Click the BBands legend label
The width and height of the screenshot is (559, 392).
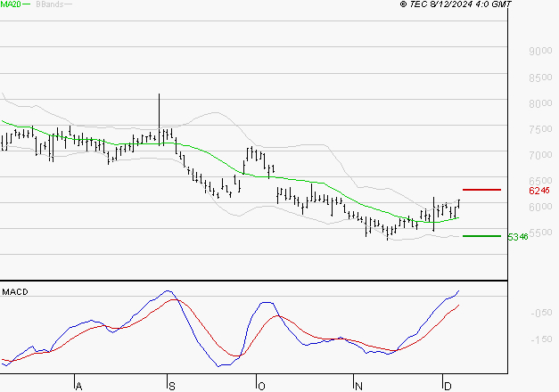(50, 4)
